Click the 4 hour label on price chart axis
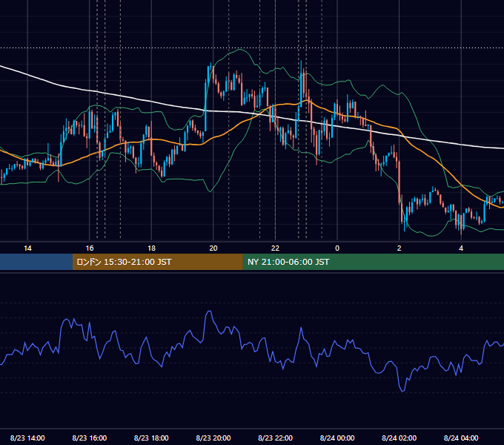The width and height of the screenshot is (504, 445). (x=461, y=248)
